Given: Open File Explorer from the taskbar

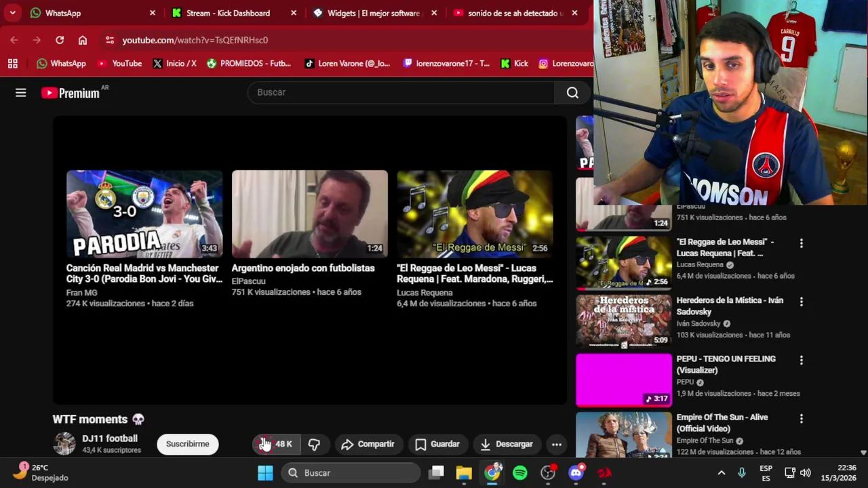Looking at the screenshot, I should [x=464, y=472].
